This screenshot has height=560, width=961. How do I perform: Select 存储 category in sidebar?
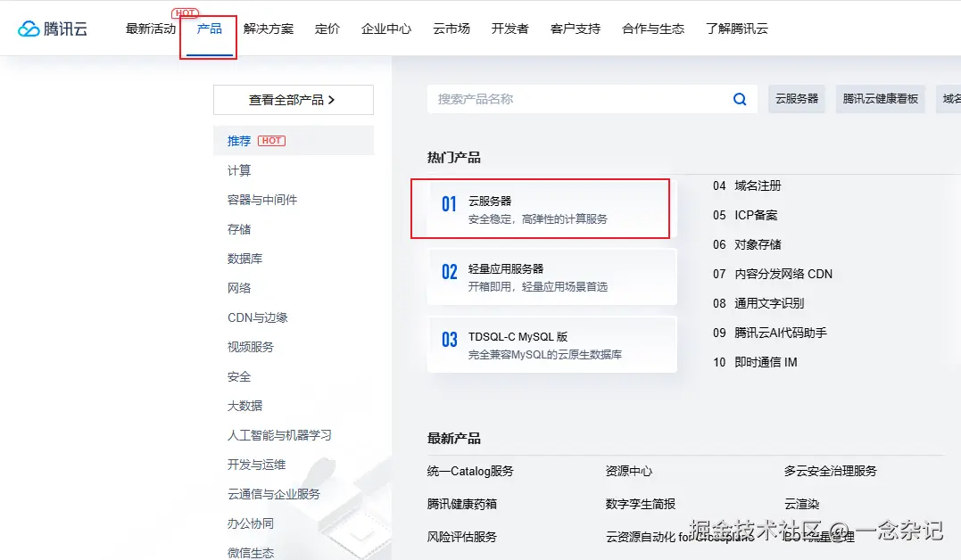pos(239,229)
